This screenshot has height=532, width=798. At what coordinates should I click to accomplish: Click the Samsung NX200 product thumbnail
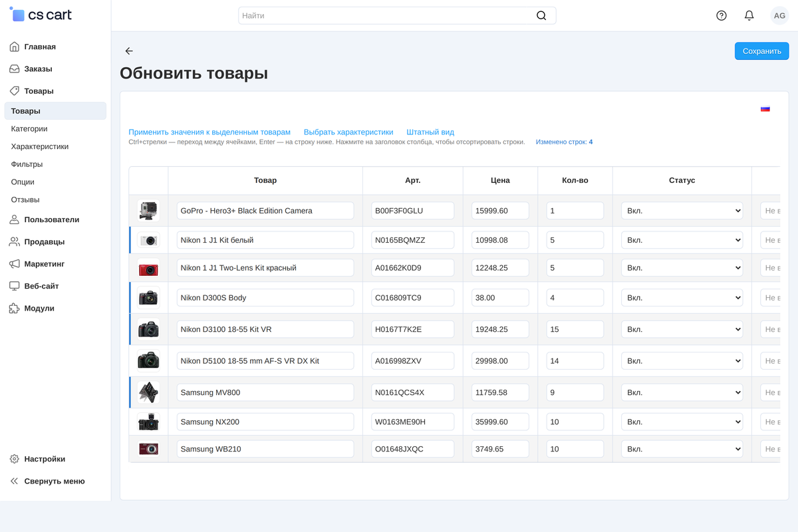pyautogui.click(x=148, y=422)
